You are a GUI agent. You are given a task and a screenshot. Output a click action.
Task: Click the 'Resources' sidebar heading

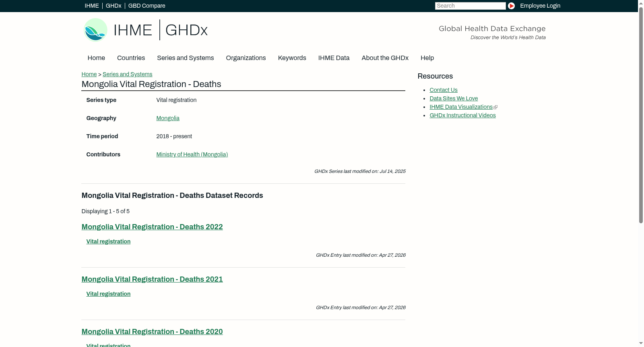point(435,76)
